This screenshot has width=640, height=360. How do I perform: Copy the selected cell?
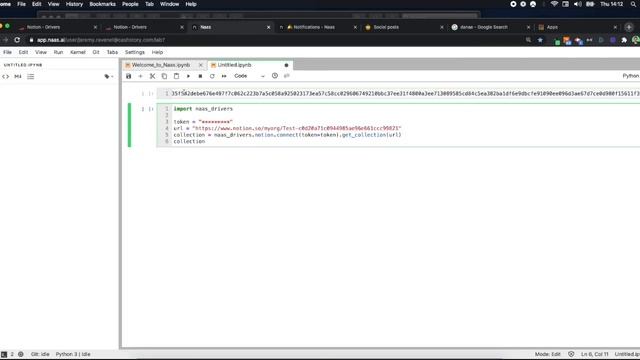pos(164,76)
